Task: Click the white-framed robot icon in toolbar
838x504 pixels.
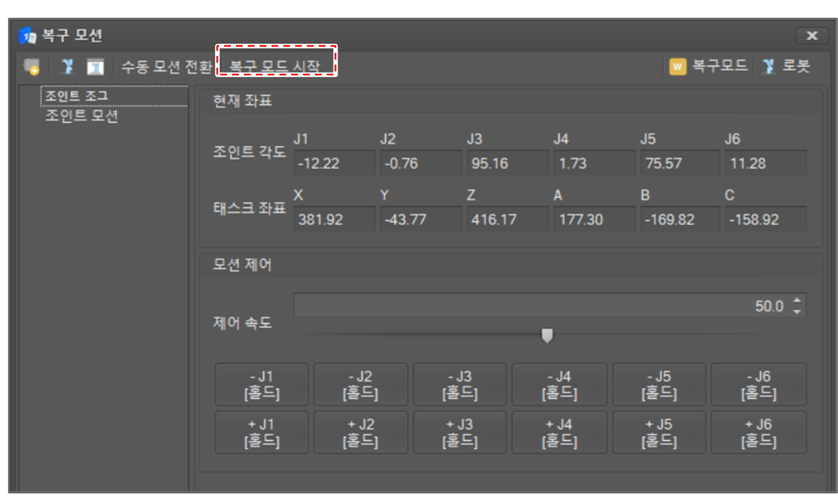Action: (95, 67)
